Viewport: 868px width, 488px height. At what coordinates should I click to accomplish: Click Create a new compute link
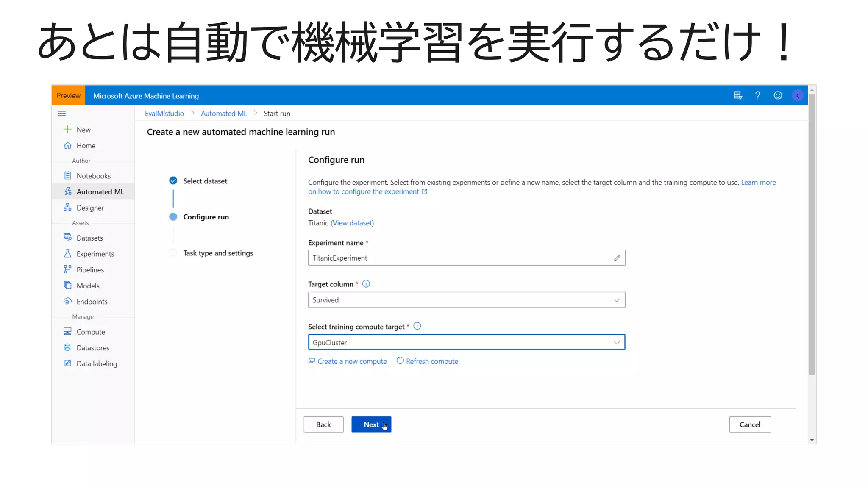coord(352,361)
